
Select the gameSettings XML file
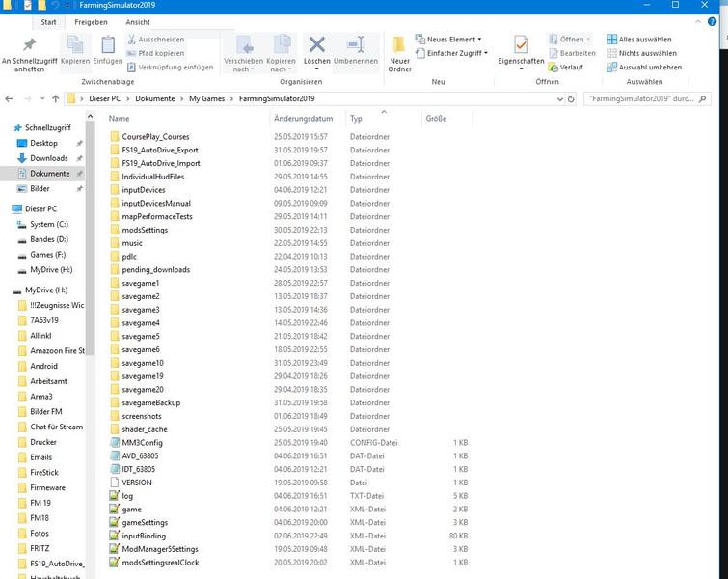tap(145, 522)
